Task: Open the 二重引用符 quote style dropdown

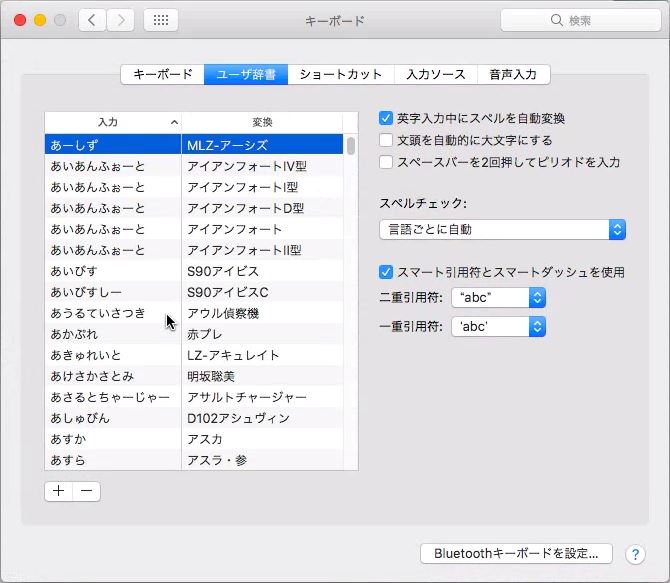Action: click(x=498, y=297)
